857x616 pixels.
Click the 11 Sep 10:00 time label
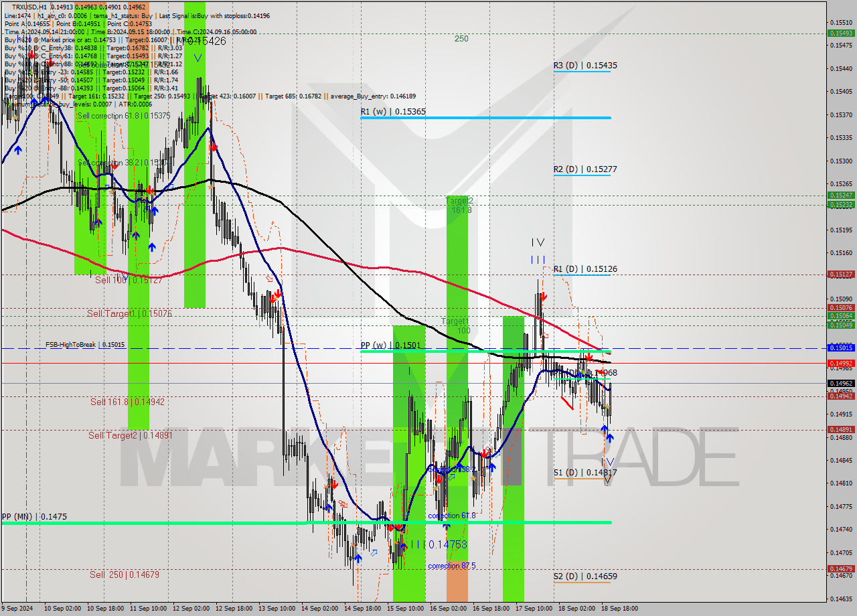click(x=149, y=609)
